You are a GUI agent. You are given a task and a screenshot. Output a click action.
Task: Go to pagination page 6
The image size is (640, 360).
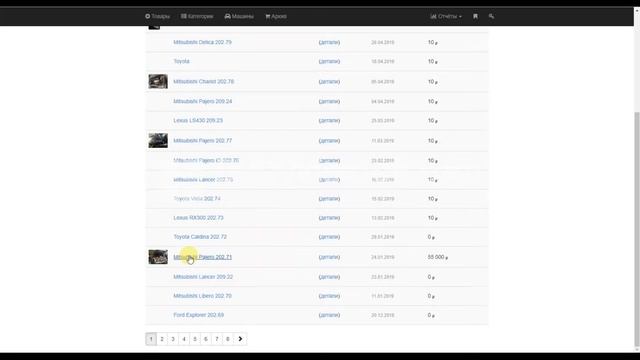click(206, 339)
